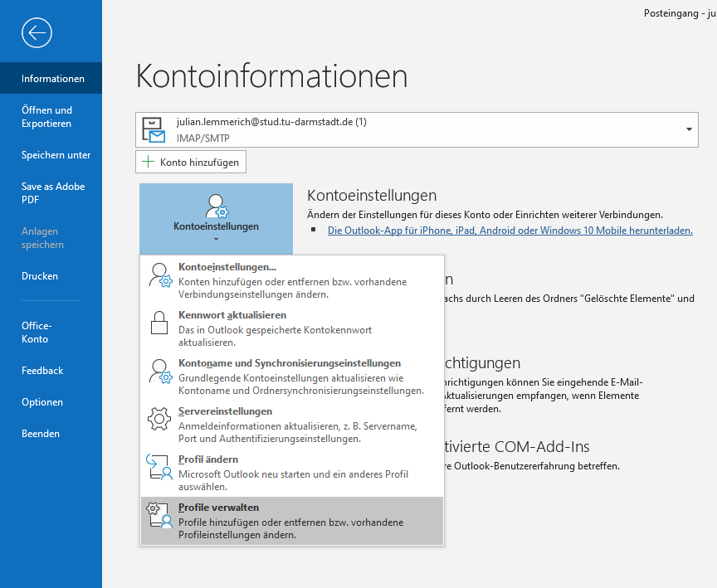
Task: Click the Profil ändern switch icon
Action: (x=159, y=467)
